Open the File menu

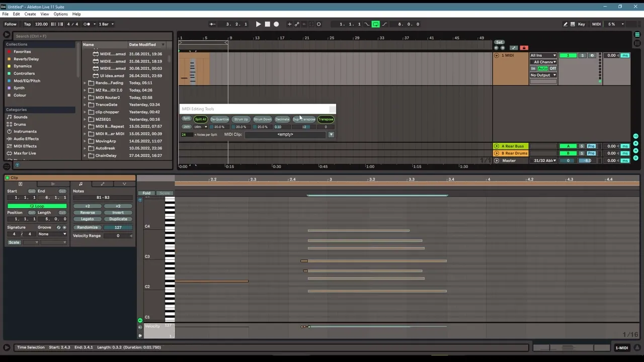(5, 14)
